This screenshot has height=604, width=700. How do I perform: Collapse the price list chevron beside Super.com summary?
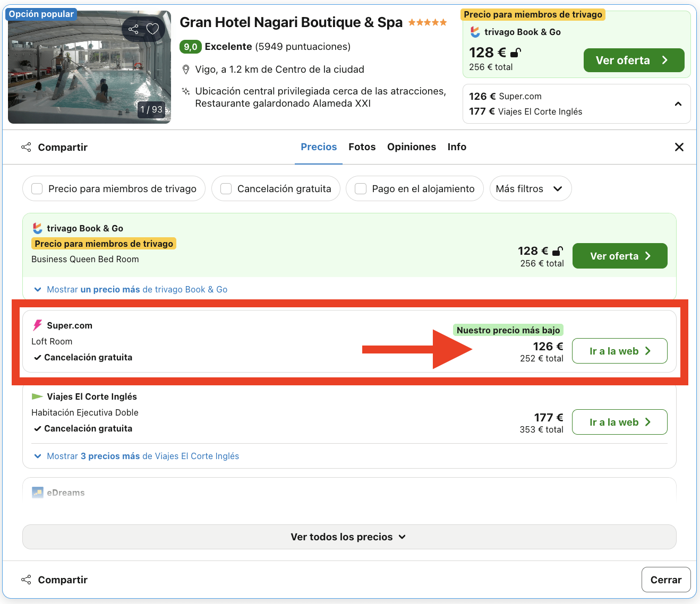[678, 104]
